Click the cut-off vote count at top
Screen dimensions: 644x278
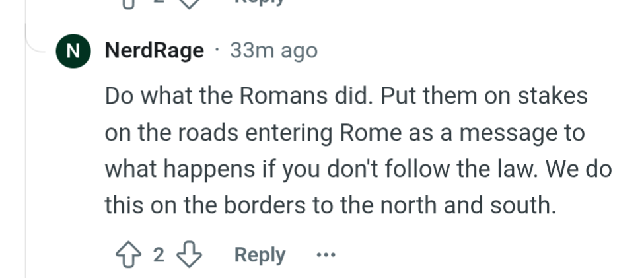tap(159, 2)
